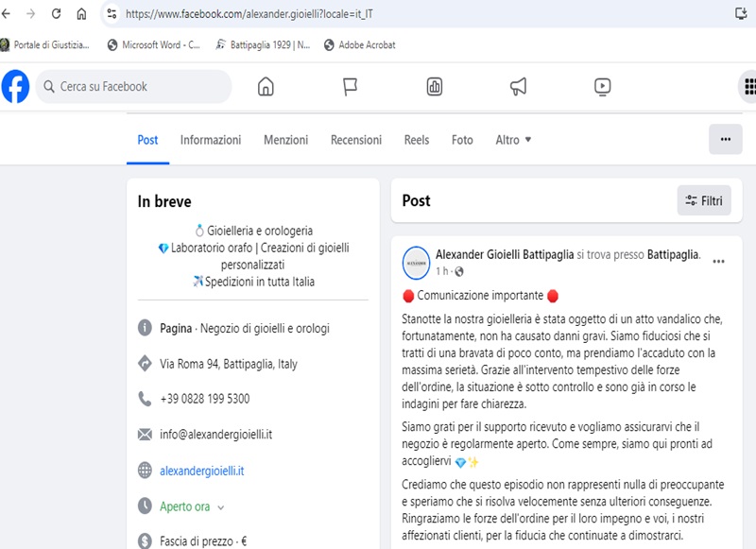Reload the page with the refresh icon
The height and width of the screenshot is (549, 756).
(56, 13)
